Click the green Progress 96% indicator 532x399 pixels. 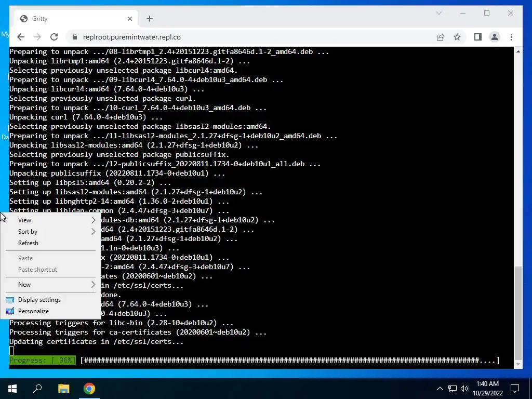click(43, 361)
